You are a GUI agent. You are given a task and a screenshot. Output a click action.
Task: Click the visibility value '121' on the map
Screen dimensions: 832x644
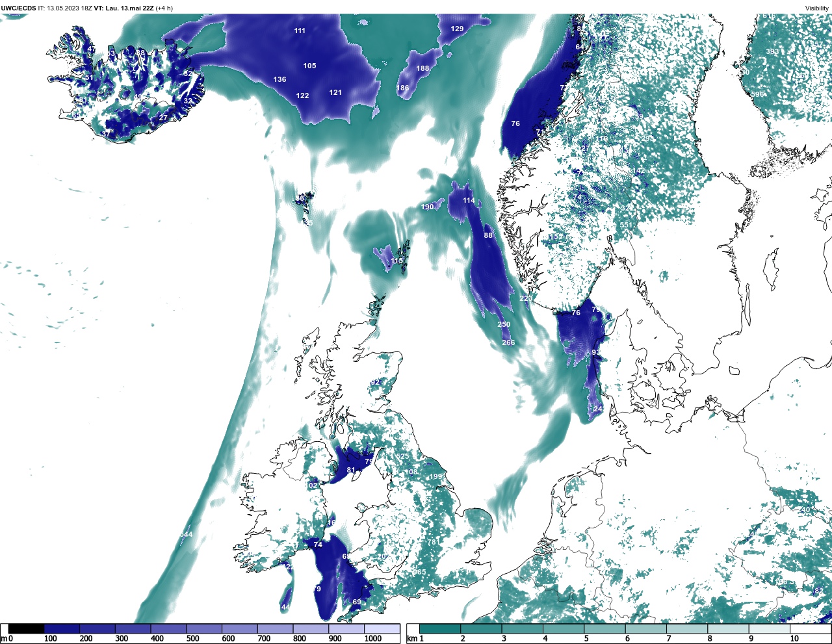point(335,92)
